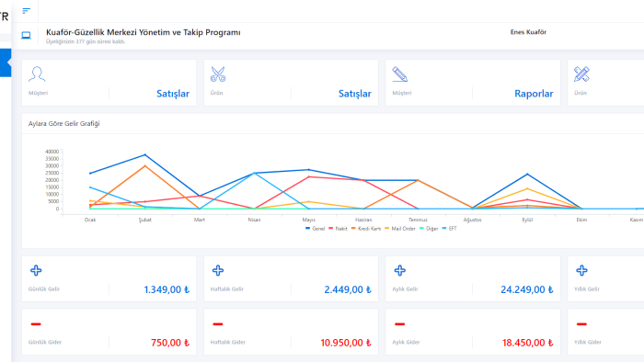This screenshot has width=644, height=362.
Task: Click the Ocak label on chart axis
Action: coord(90,221)
